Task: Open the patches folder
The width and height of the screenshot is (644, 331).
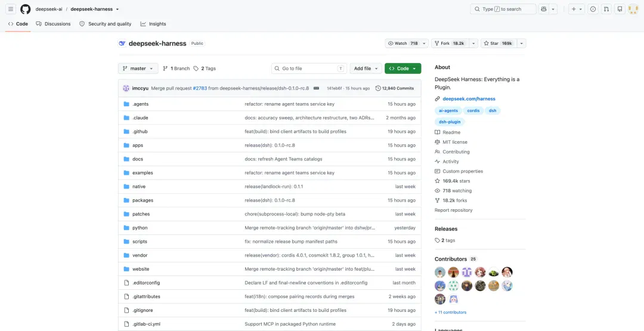Action: click(x=141, y=214)
